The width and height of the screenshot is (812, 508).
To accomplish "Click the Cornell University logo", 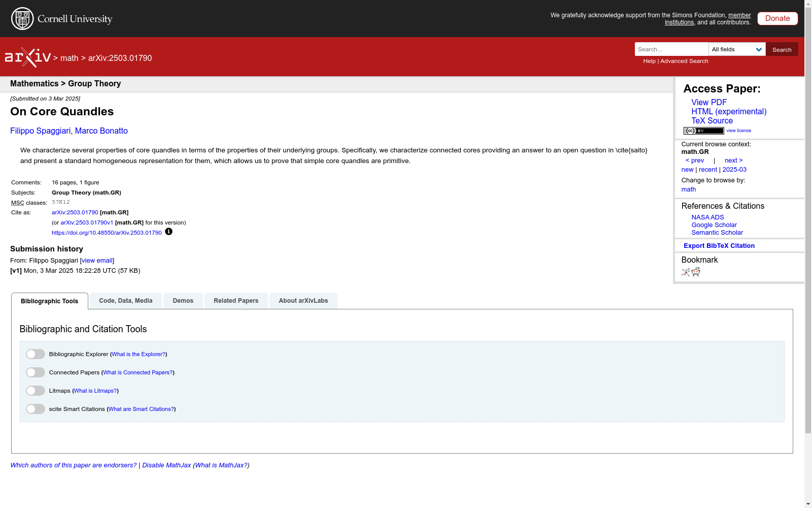I will pyautogui.click(x=61, y=19).
